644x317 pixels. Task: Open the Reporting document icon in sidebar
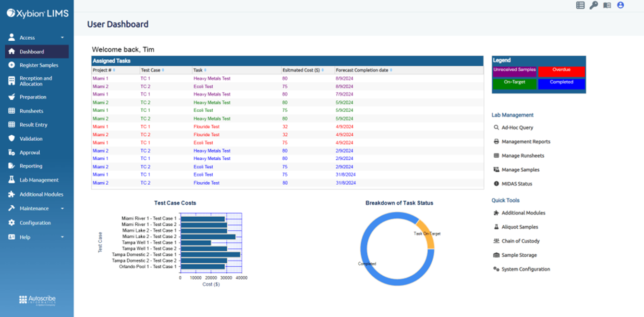(x=12, y=166)
